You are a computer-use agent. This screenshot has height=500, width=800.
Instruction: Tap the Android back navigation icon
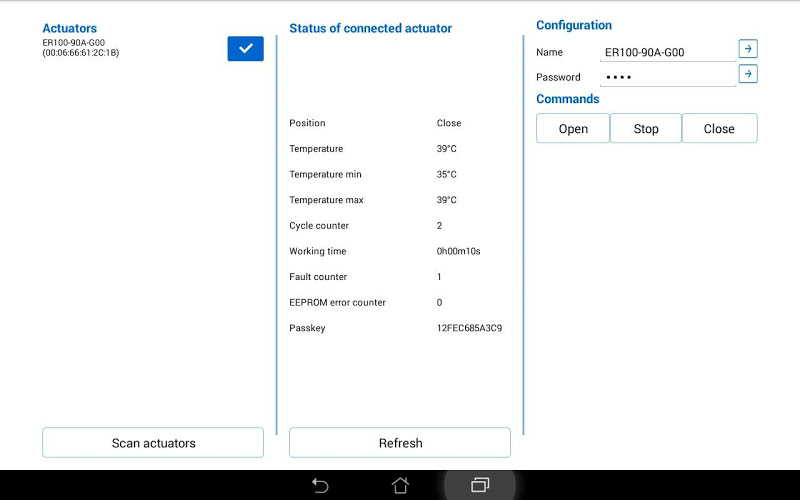(x=320, y=485)
